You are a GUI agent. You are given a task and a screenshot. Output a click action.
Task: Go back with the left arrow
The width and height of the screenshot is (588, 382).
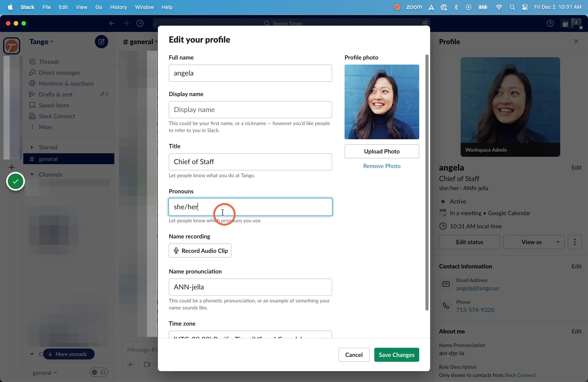tap(112, 23)
